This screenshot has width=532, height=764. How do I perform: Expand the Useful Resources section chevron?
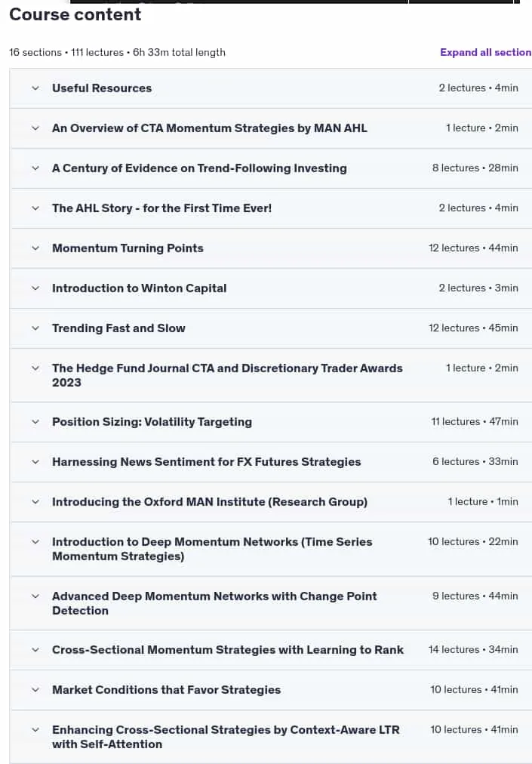click(x=35, y=88)
